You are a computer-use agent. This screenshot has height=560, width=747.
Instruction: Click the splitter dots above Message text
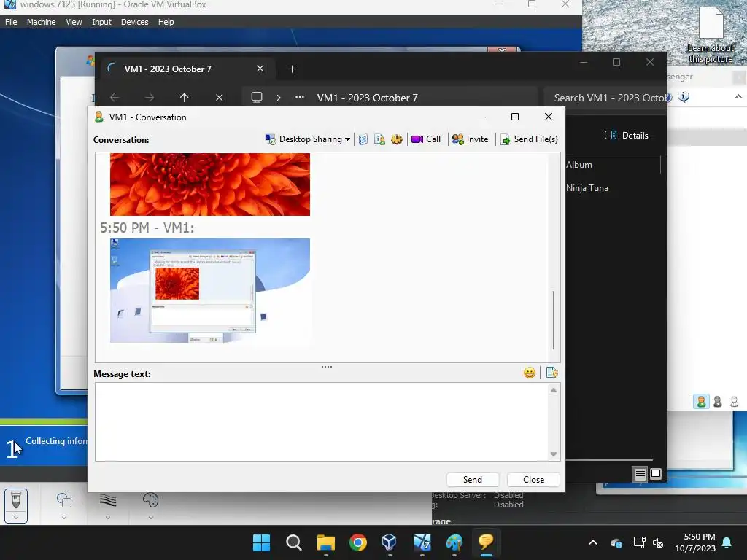pyautogui.click(x=327, y=367)
